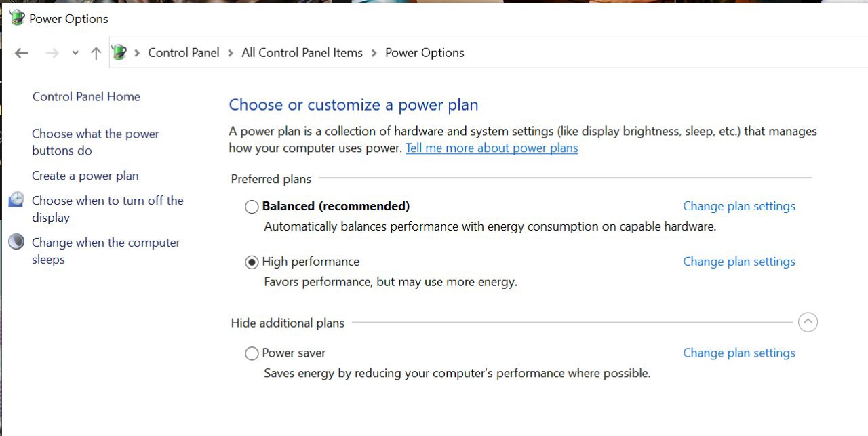The height and width of the screenshot is (436, 868).
Task: Open Create a power plan link
Action: (85, 176)
